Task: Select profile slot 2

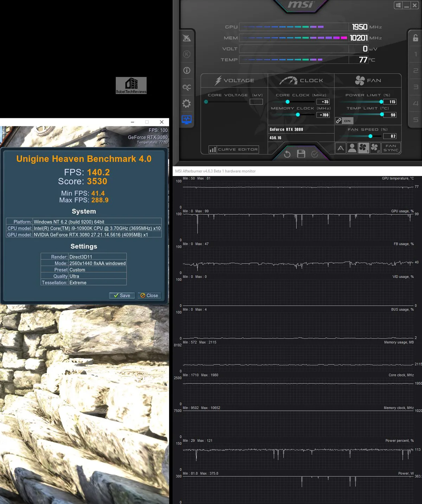Action: pyautogui.click(x=416, y=71)
